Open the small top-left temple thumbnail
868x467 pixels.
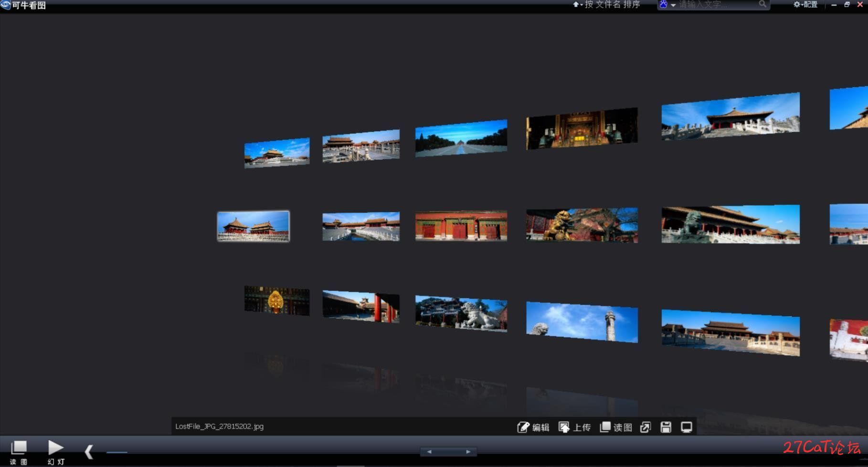click(277, 153)
